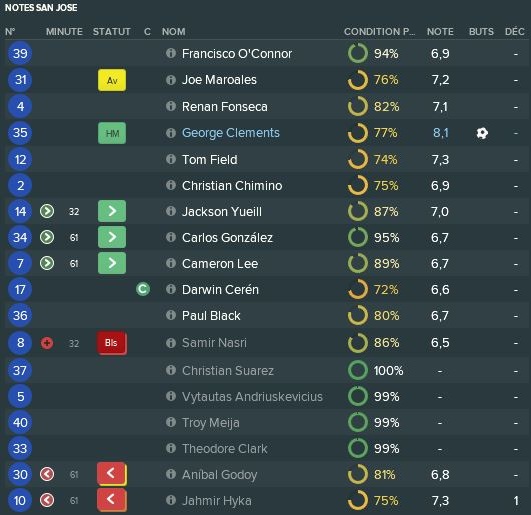The image size is (531, 515).
Task: Click info icon beside Troy Meija
Action: tap(171, 422)
